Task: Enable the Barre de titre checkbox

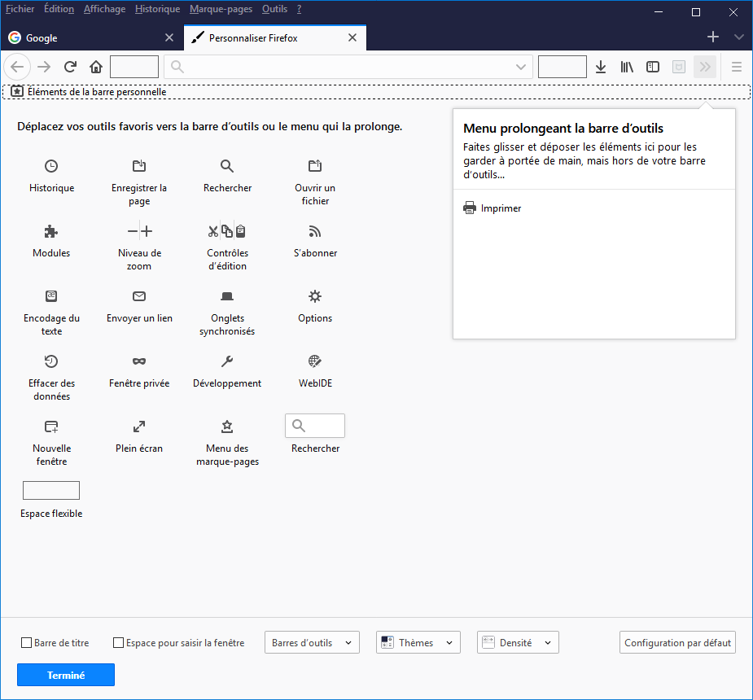Action: pyautogui.click(x=26, y=642)
